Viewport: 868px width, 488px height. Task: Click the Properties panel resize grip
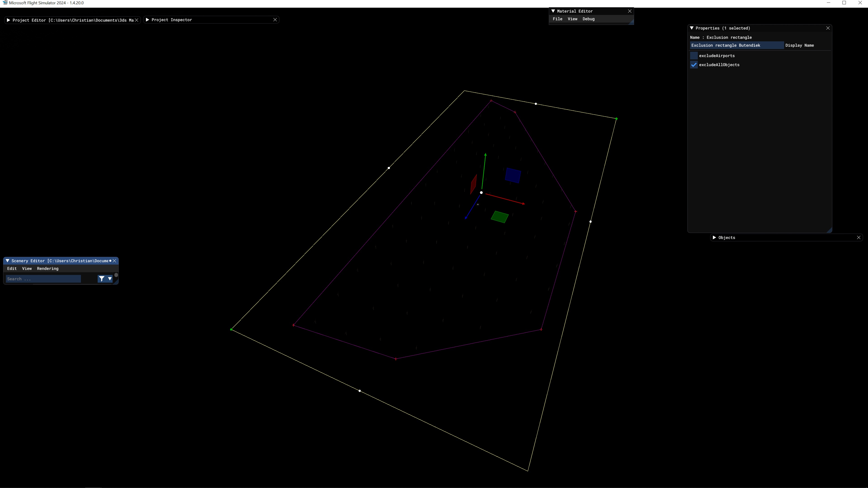tap(830, 230)
